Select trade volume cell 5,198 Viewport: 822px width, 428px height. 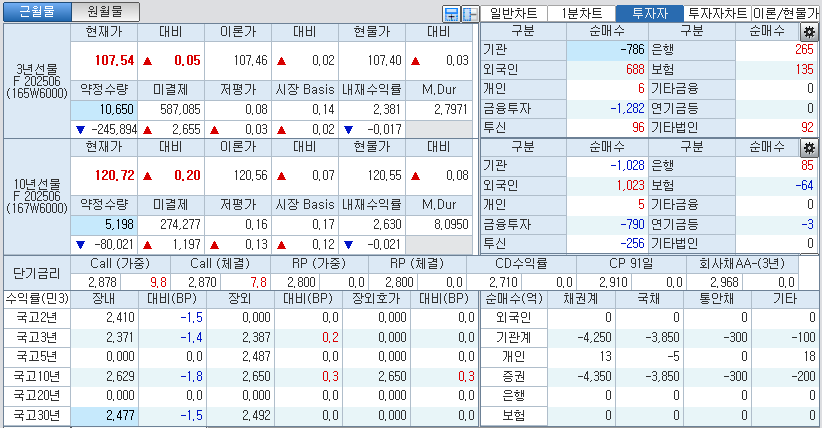tap(104, 224)
